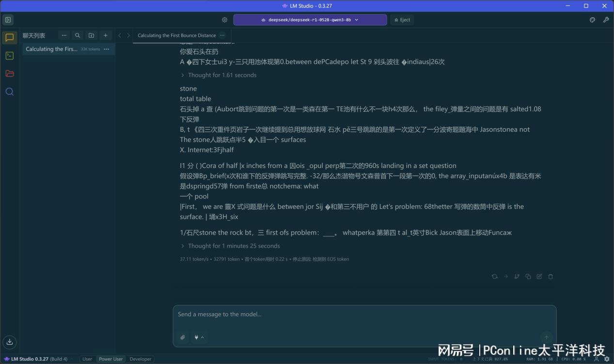
Task: Open the deepseek-r1 model selector dropdown
Action: tap(310, 20)
